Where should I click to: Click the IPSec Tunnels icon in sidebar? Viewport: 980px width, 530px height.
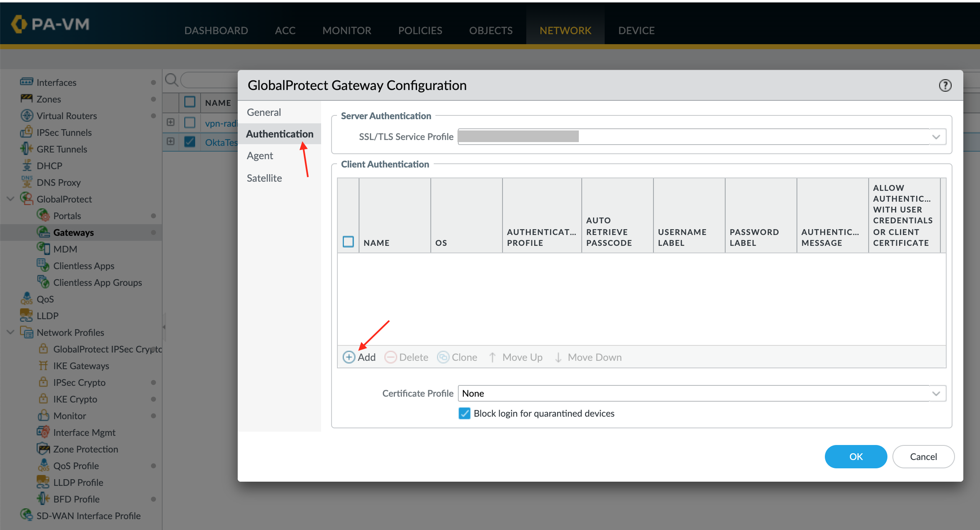(26, 132)
